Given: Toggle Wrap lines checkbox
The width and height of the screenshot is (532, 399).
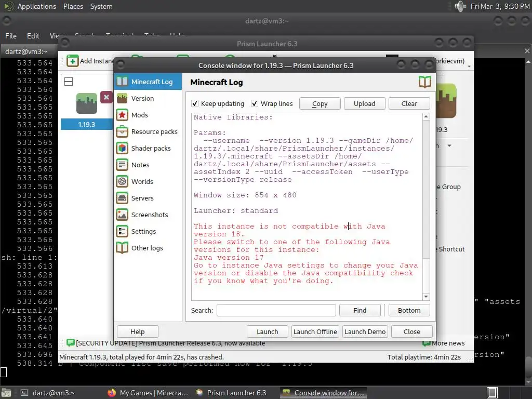Looking at the screenshot, I should pos(255,103).
